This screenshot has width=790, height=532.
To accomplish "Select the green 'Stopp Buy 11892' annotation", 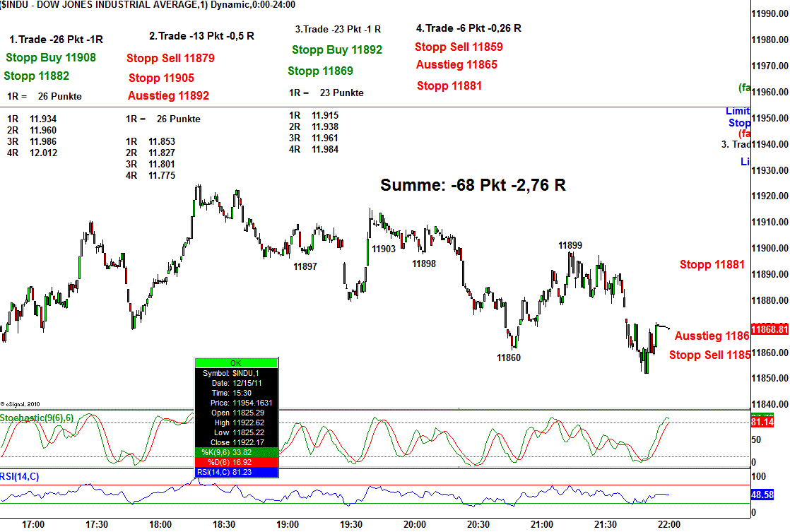I will tap(337, 49).
